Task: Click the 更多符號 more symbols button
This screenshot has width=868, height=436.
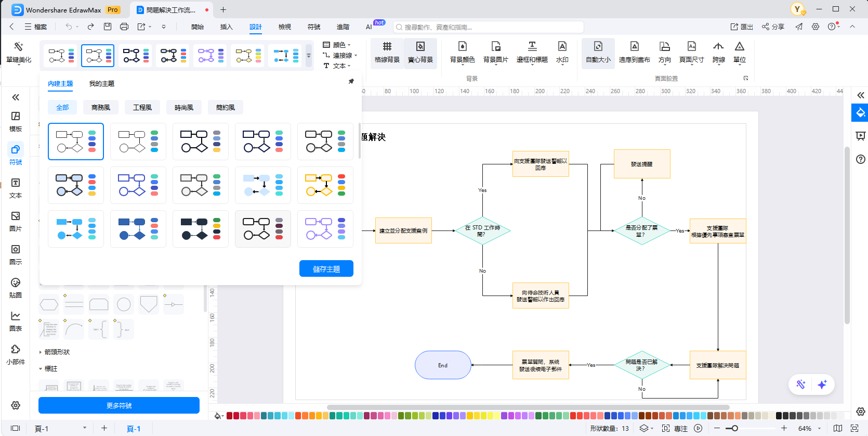Action: point(119,406)
